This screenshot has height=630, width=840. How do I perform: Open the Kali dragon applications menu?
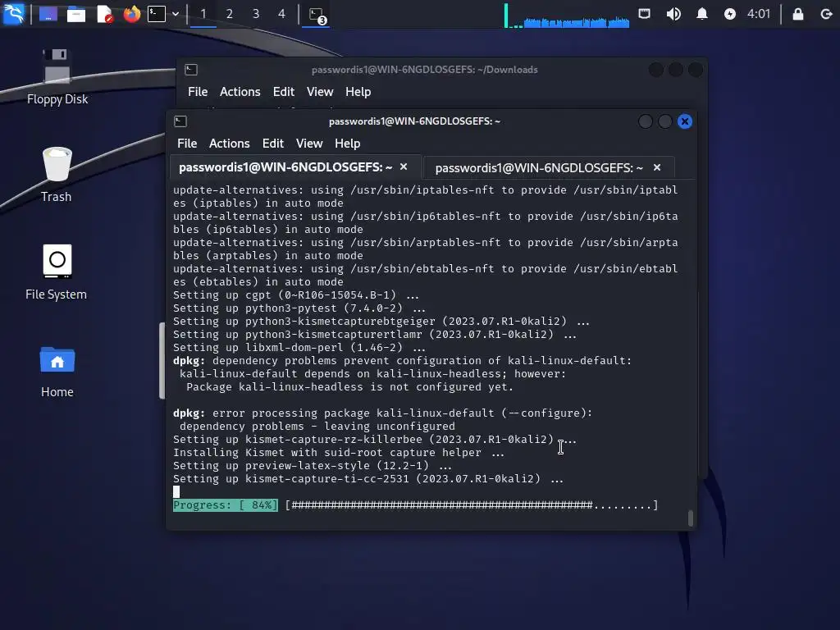(13, 13)
